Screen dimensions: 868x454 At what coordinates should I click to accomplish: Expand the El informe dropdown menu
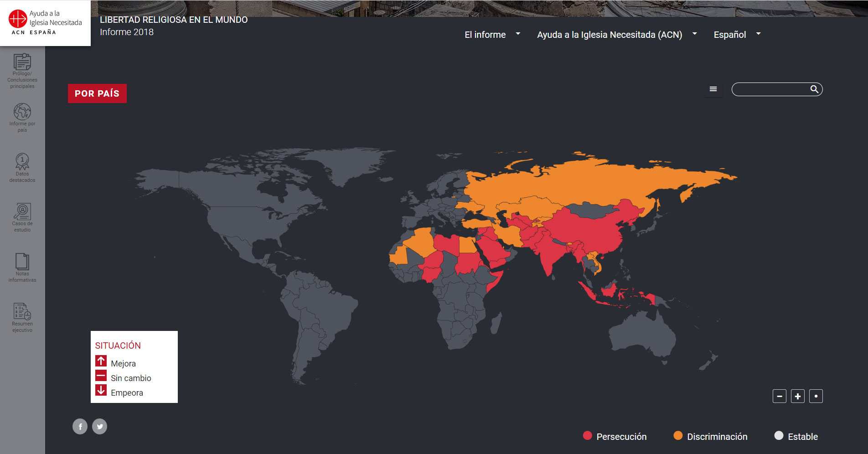pyautogui.click(x=492, y=35)
